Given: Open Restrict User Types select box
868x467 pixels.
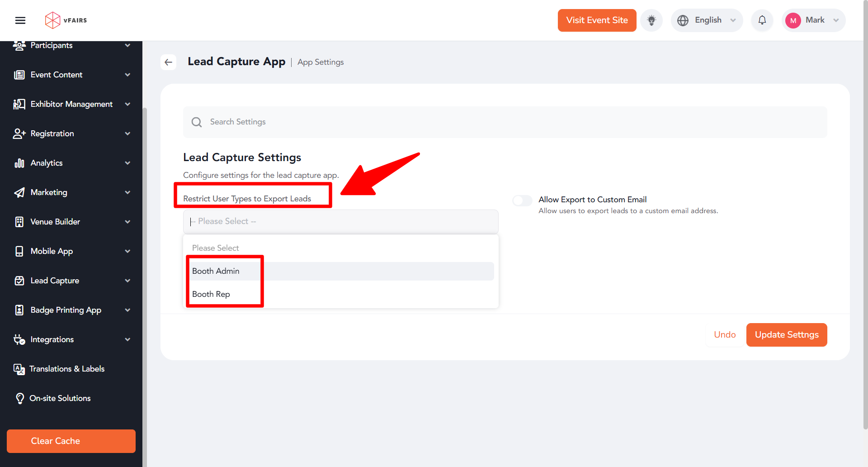Looking at the screenshot, I should click(340, 222).
